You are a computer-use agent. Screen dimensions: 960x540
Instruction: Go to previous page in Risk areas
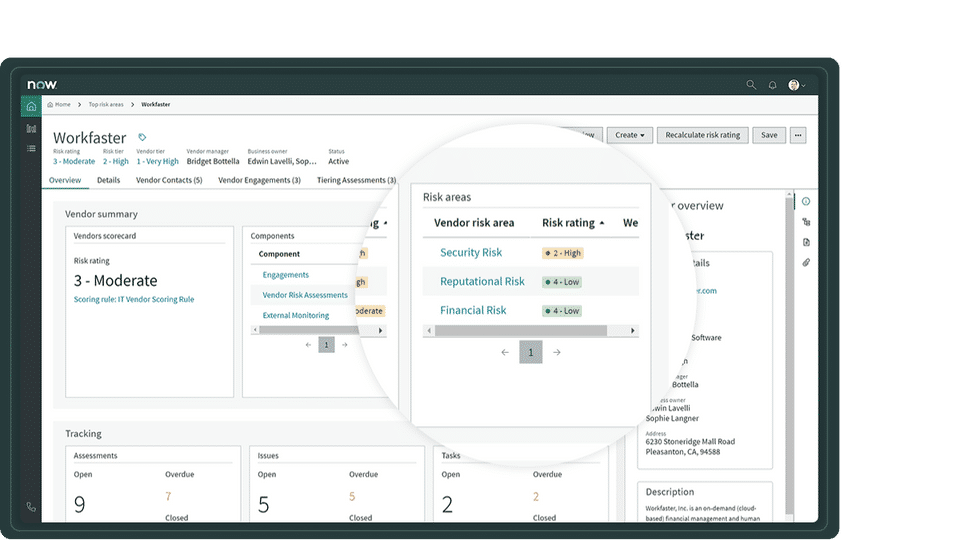[504, 353]
